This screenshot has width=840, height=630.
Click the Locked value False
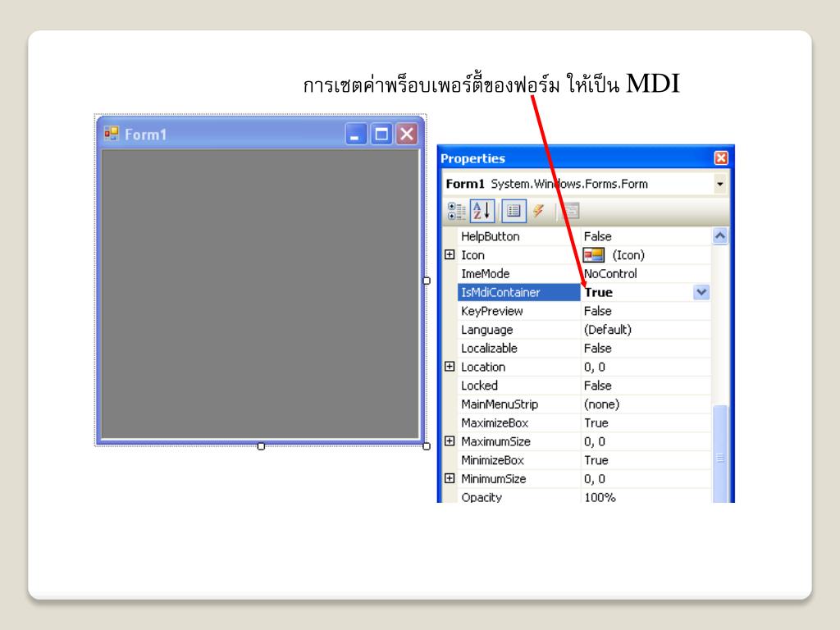tap(597, 386)
